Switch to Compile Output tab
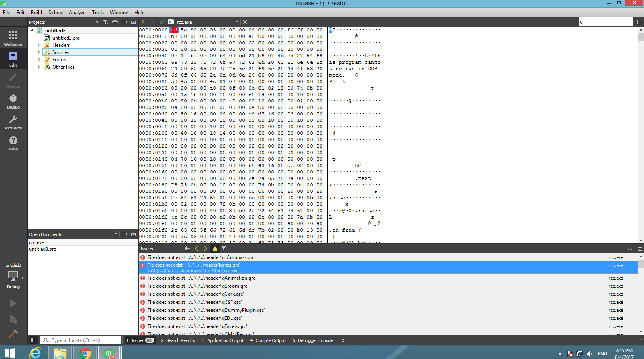 268,340
